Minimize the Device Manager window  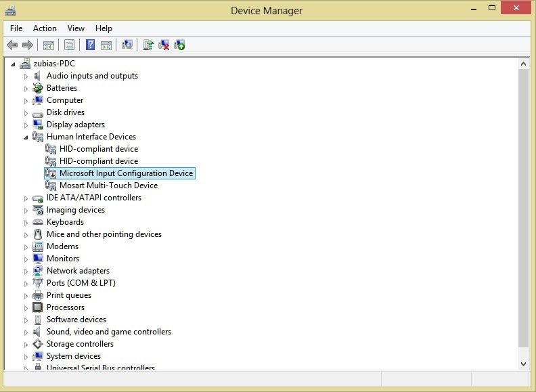point(474,9)
